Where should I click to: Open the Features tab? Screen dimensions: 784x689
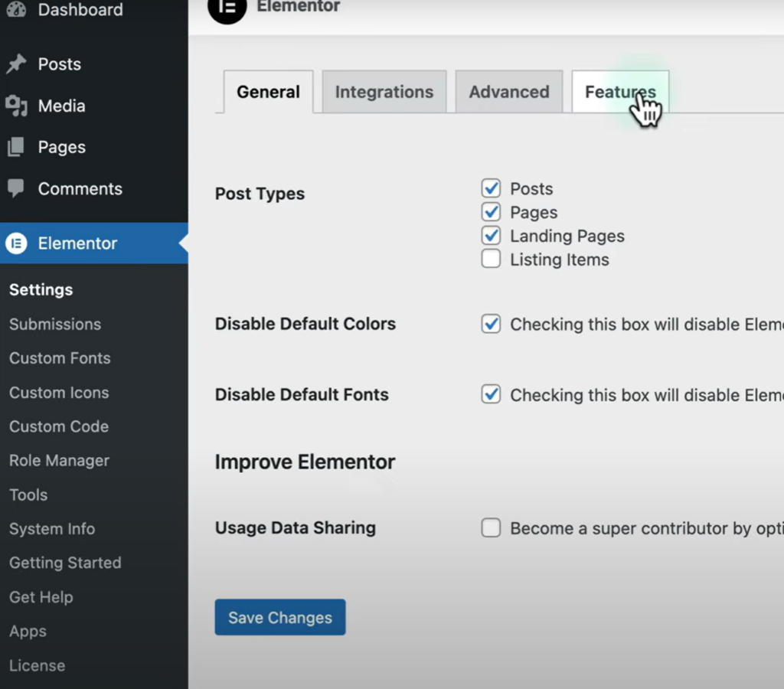pos(620,92)
